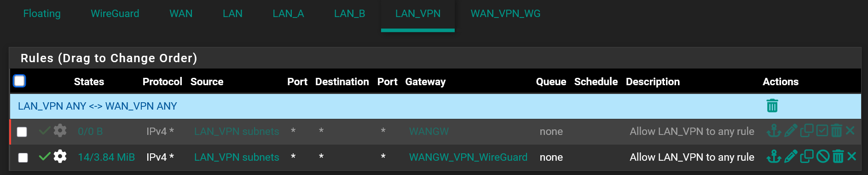Copy the WANGW_VPN_WireGuard rule

pyautogui.click(x=806, y=157)
